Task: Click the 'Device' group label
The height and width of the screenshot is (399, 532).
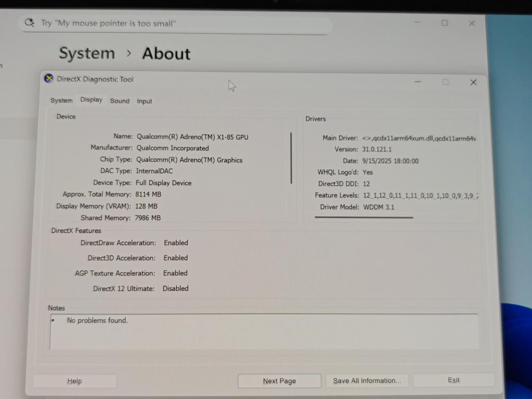Action: pyautogui.click(x=66, y=117)
